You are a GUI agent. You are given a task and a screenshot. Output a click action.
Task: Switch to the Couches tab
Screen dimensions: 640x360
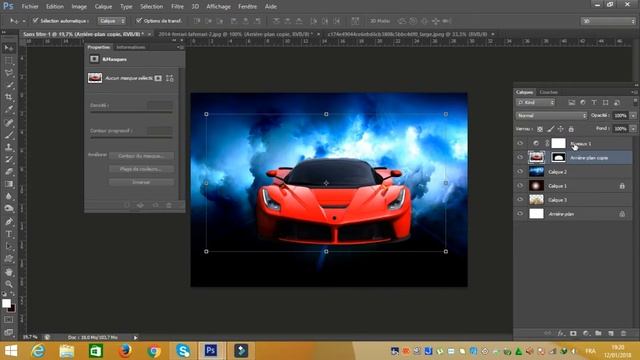coord(548,92)
